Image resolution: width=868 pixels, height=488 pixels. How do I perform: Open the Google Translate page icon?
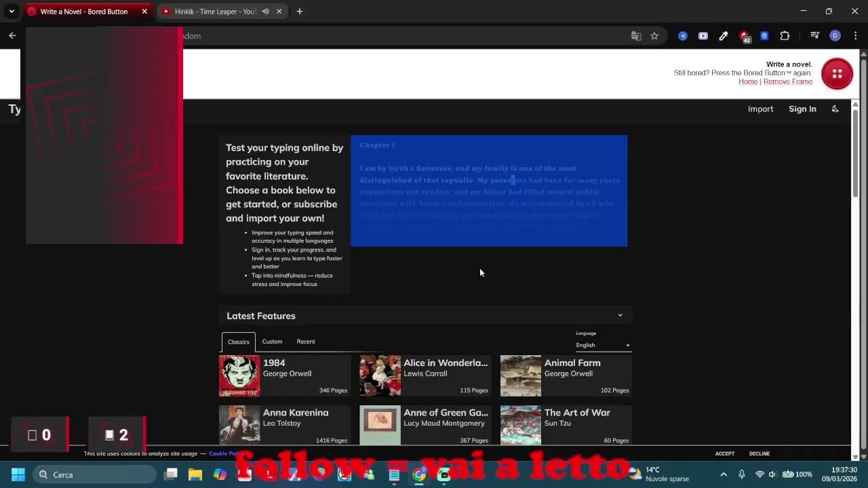[x=636, y=36]
